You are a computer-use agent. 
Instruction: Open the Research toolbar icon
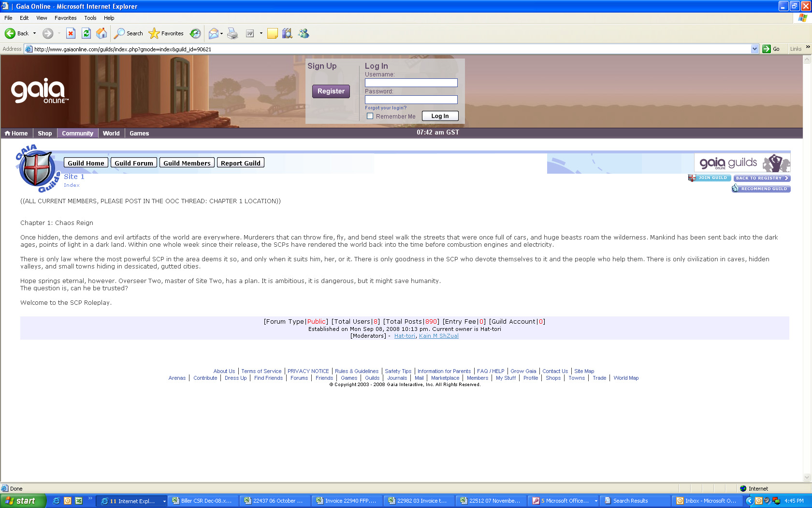(287, 33)
